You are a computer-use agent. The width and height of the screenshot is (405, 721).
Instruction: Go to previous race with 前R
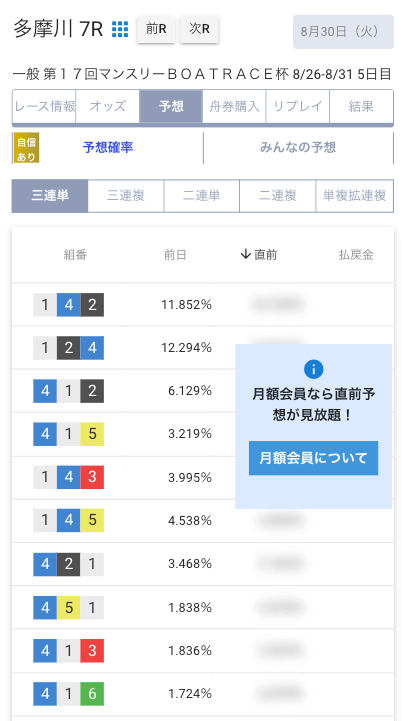[156, 29]
